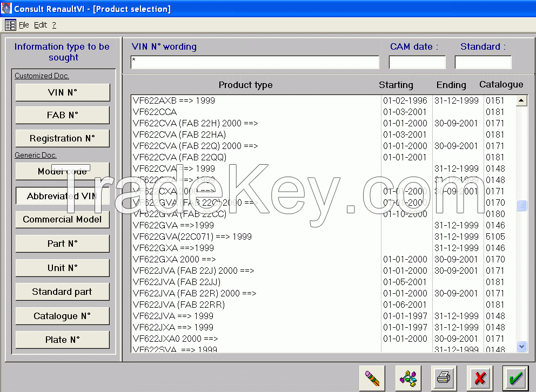Focus the CAM date input field

click(417, 62)
